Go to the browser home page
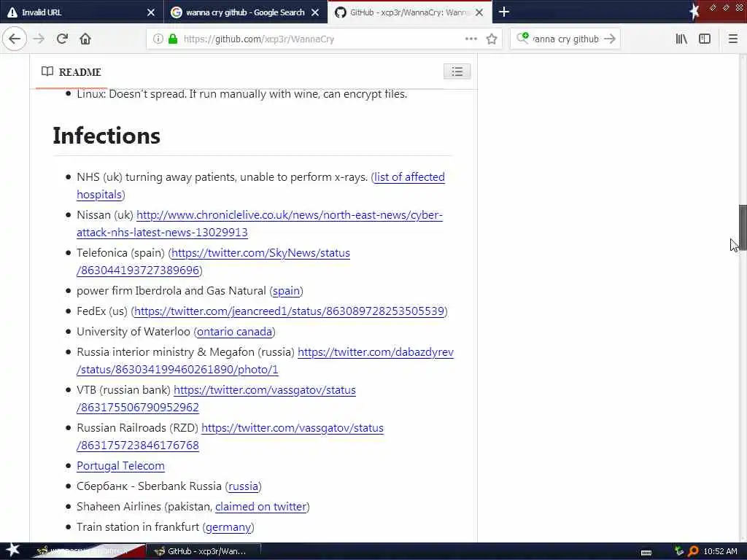Viewport: 747px width, 560px height. [x=85, y=39]
